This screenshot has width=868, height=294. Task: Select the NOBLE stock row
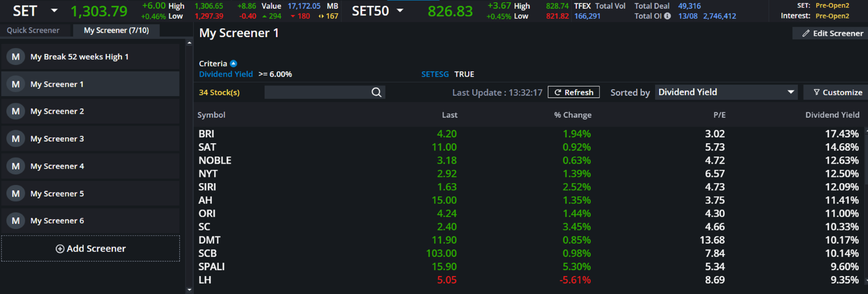pyautogui.click(x=215, y=161)
